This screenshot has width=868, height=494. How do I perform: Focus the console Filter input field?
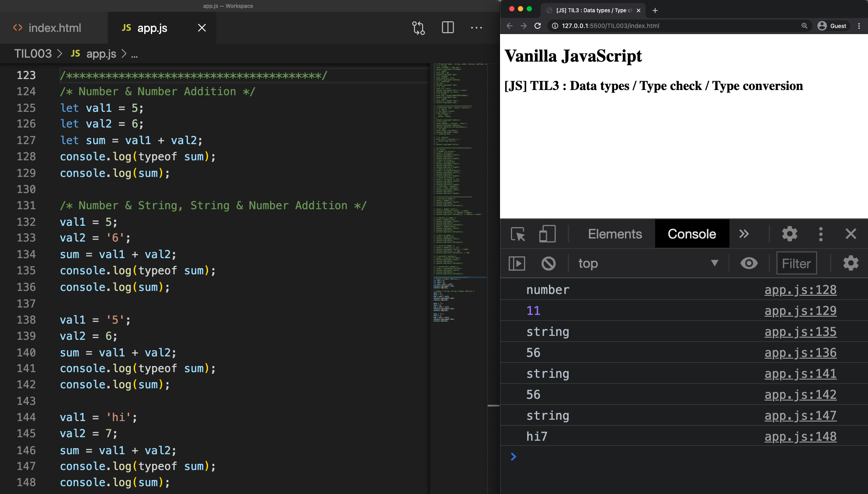coord(796,263)
